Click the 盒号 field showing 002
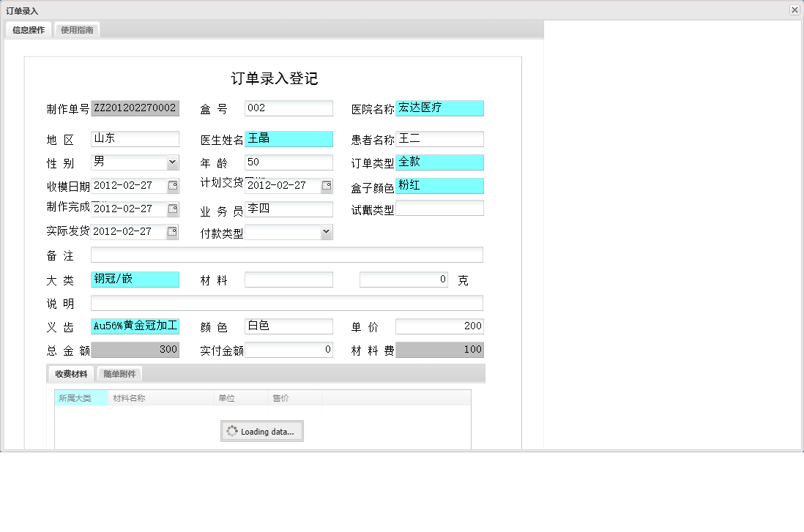The width and height of the screenshot is (804, 532). point(289,108)
